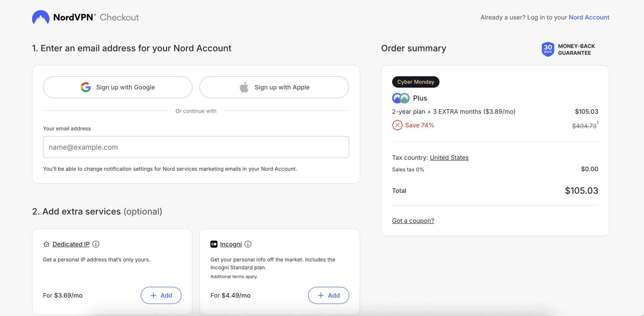Open the Incogni details link
The width and height of the screenshot is (644, 316).
click(231, 244)
